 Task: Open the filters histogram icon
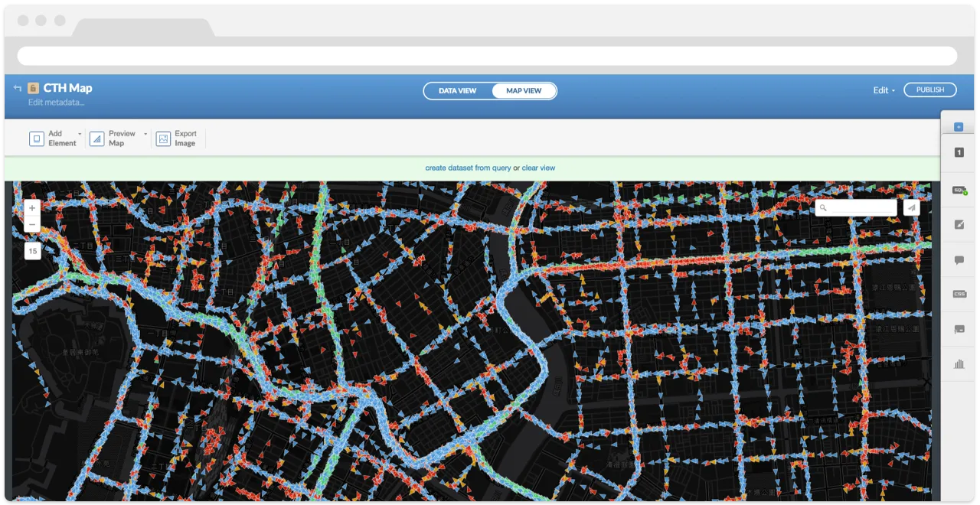point(959,364)
